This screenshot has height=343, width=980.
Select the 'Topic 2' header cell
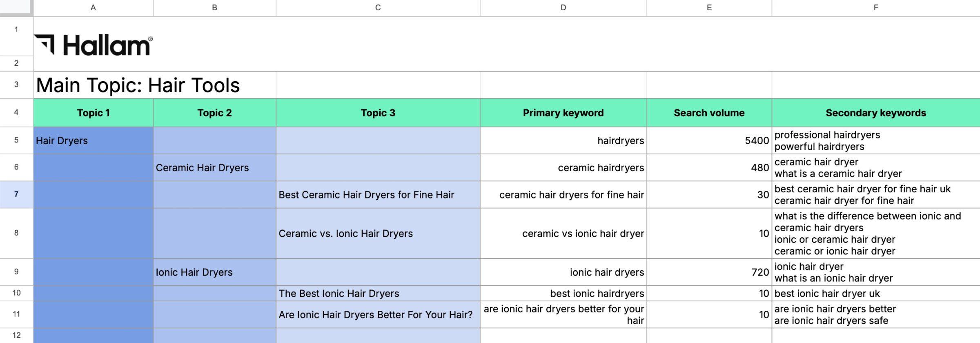pyautogui.click(x=214, y=113)
